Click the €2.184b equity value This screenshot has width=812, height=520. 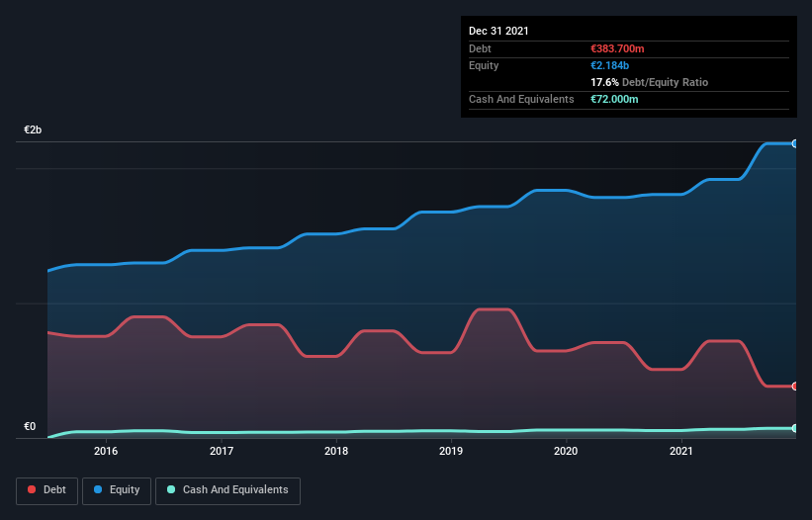point(609,65)
